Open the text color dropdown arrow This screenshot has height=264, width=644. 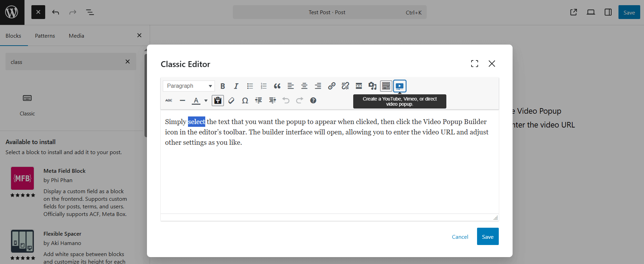coord(206,101)
